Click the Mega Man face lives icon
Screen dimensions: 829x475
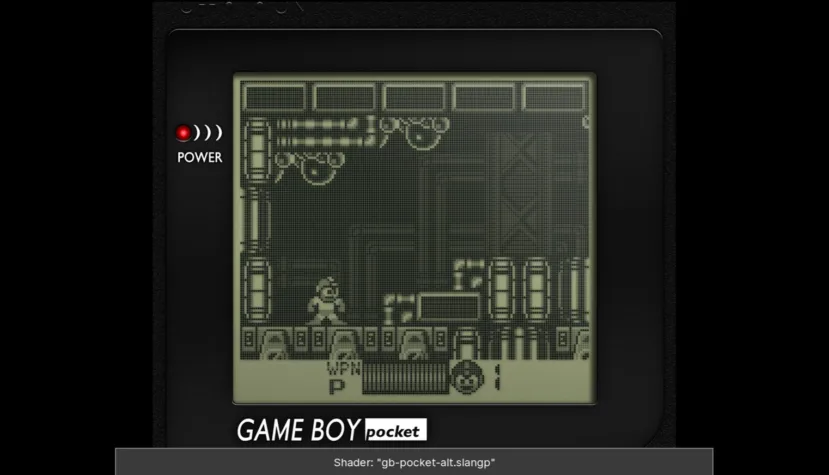467,377
